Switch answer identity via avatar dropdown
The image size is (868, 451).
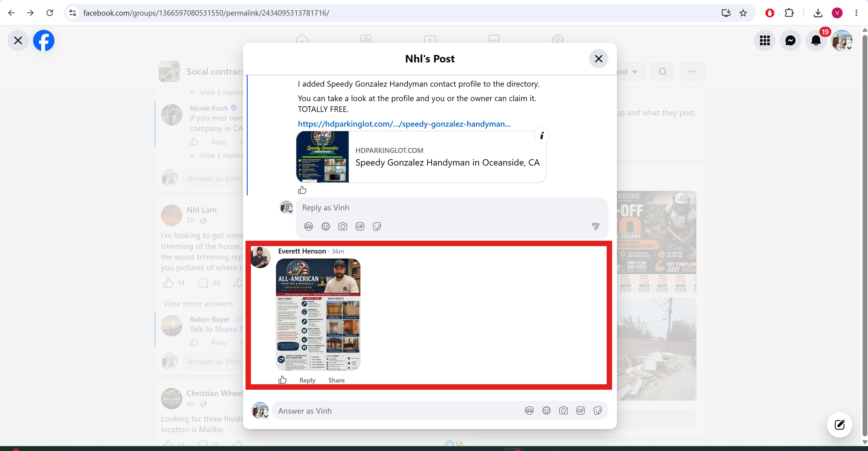point(260,410)
